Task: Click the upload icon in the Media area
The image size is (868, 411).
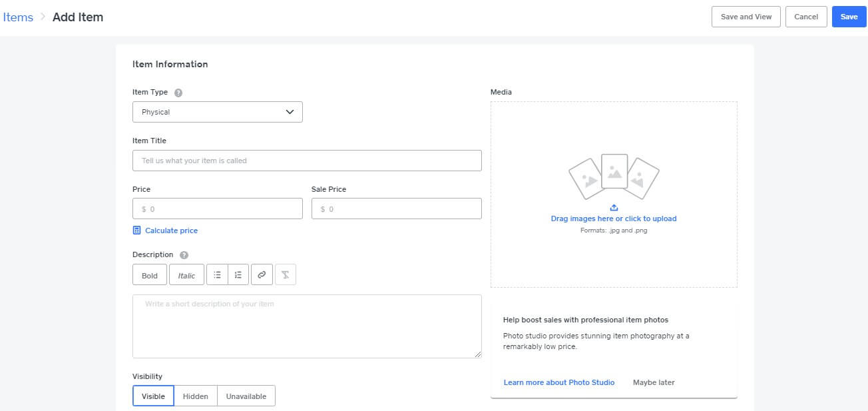Action: (x=614, y=206)
